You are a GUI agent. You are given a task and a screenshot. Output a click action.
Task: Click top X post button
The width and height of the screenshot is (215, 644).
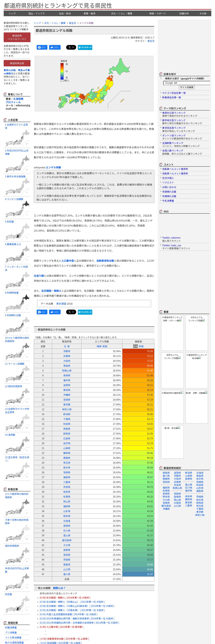pyautogui.click(x=71, y=47)
